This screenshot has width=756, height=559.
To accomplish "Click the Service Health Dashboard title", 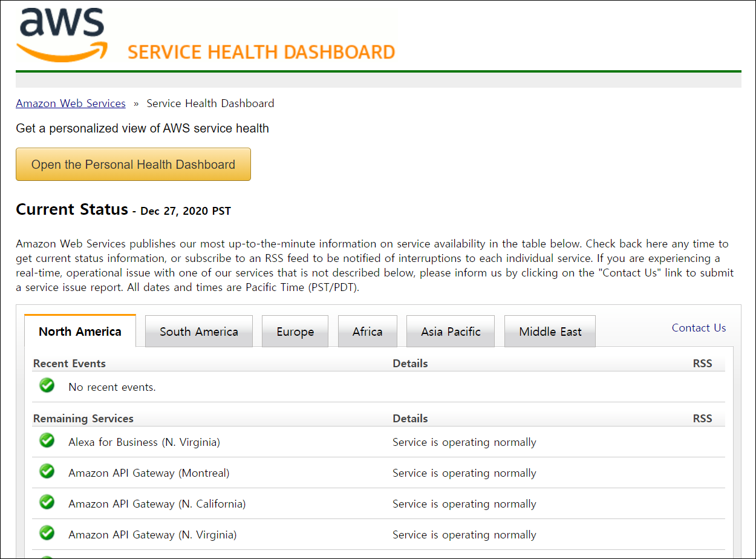I will click(x=261, y=52).
